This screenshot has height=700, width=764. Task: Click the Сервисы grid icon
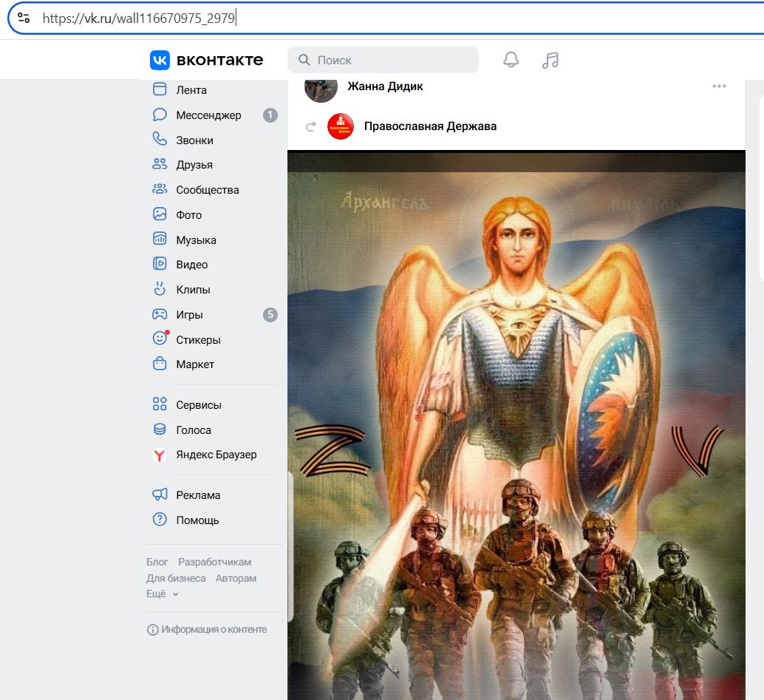(160, 404)
